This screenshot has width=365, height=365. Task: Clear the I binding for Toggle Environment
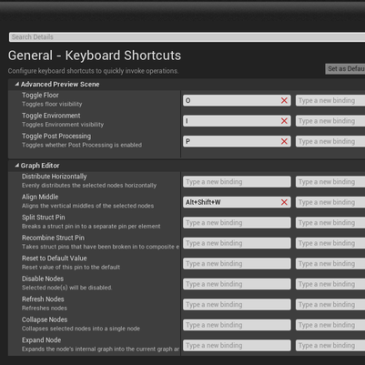284,121
